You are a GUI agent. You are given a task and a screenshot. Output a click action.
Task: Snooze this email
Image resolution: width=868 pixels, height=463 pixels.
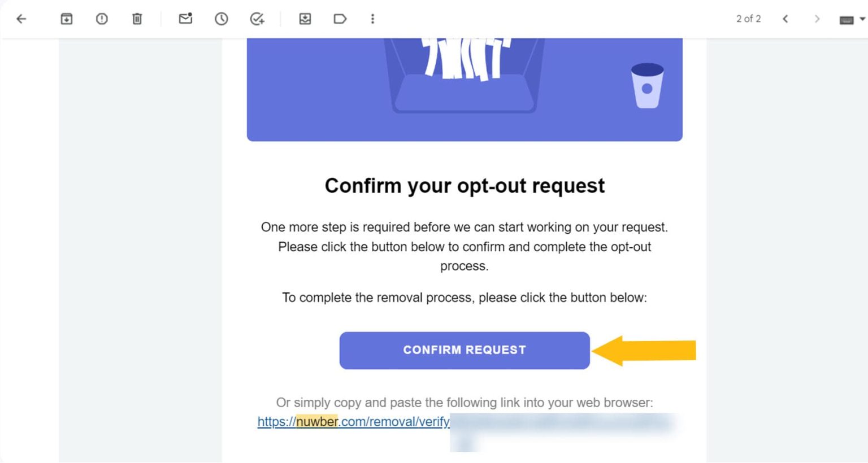click(x=221, y=19)
